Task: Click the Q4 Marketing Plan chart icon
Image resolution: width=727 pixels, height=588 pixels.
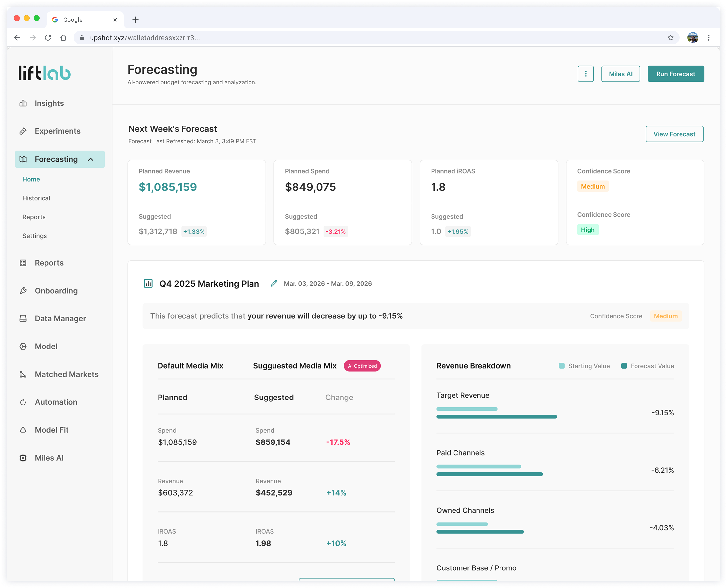Action: 148,284
